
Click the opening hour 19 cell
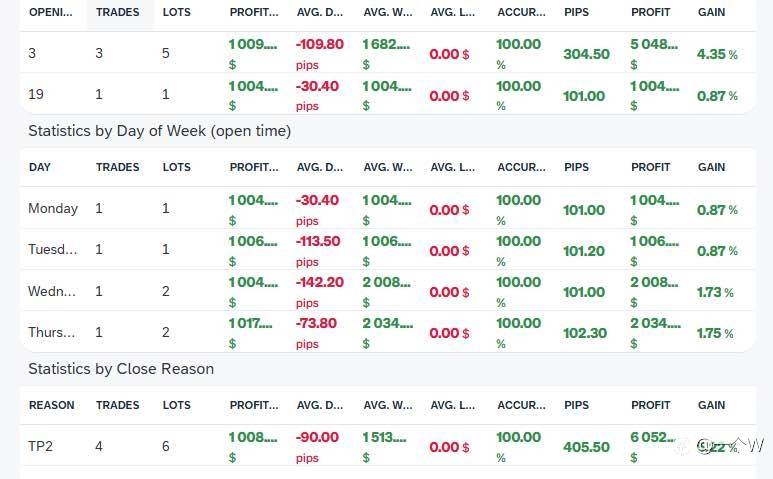(37, 95)
